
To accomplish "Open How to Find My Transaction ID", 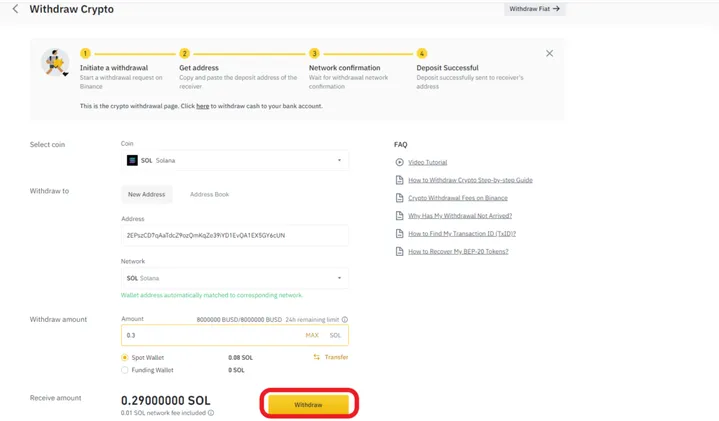I will click(x=462, y=233).
